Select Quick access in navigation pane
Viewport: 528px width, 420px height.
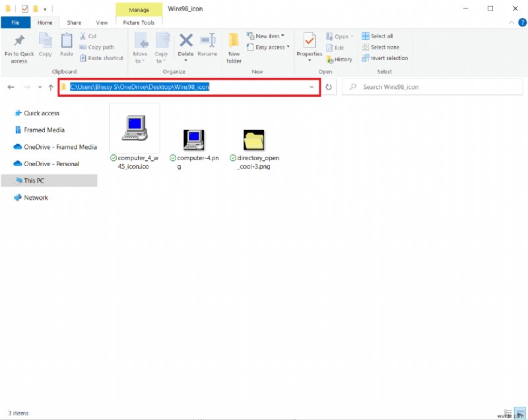[x=42, y=113]
